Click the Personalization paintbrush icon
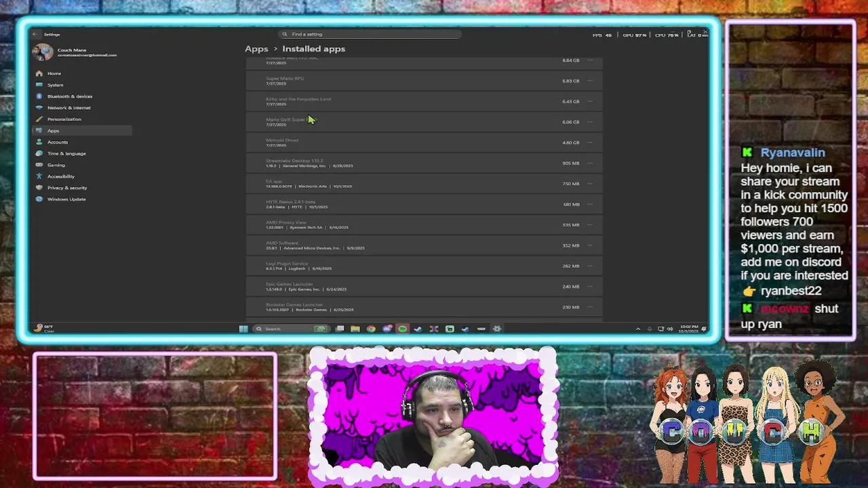This screenshot has width=868, height=488. (39, 119)
